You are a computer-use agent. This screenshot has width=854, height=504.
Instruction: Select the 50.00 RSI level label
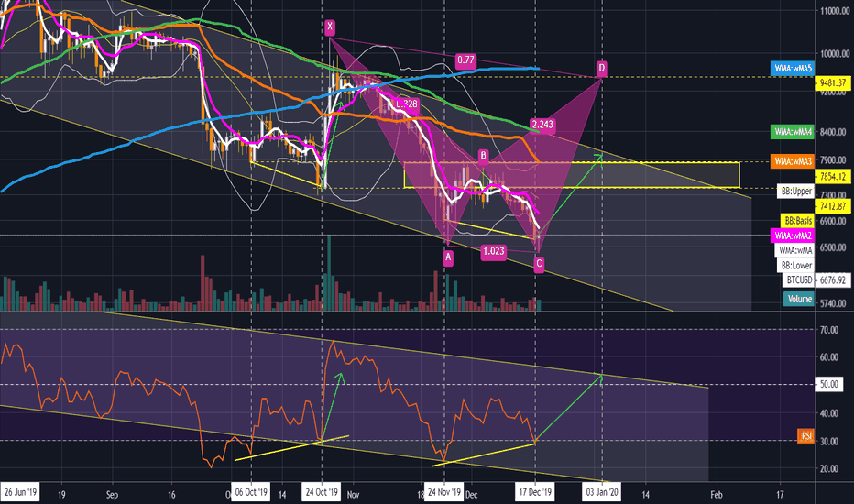(x=829, y=384)
